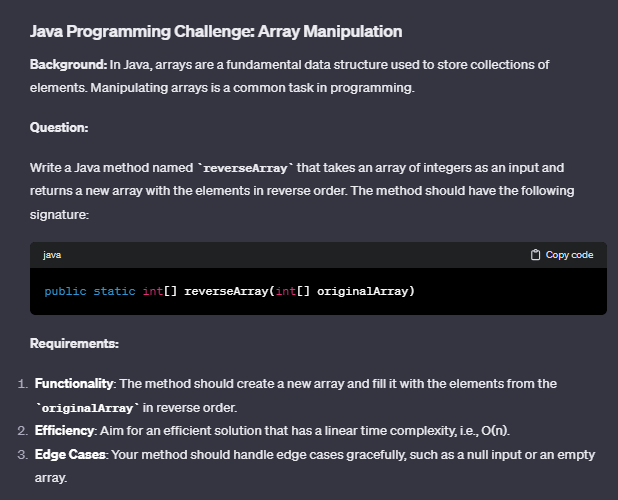
Task: Click the clipboard icon in code header
Action: click(535, 255)
